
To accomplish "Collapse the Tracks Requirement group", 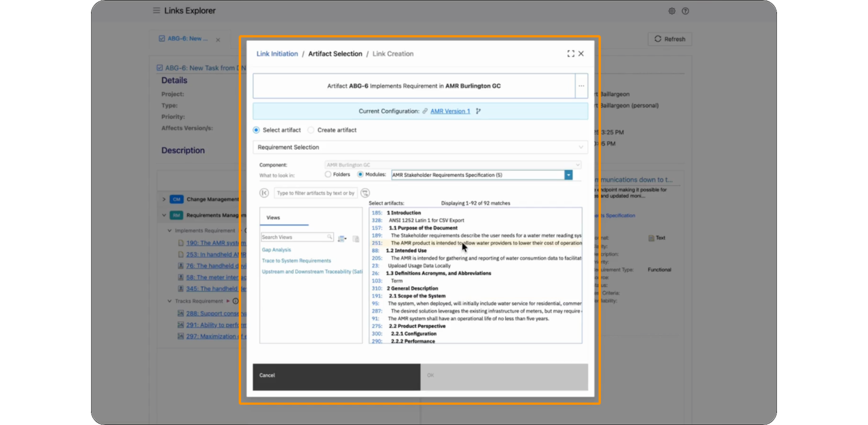I will [169, 301].
